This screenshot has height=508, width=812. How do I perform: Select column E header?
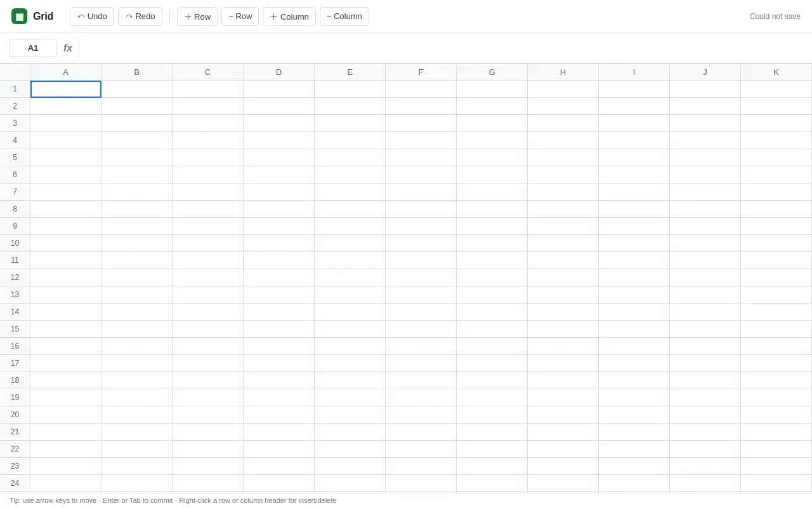(x=350, y=72)
